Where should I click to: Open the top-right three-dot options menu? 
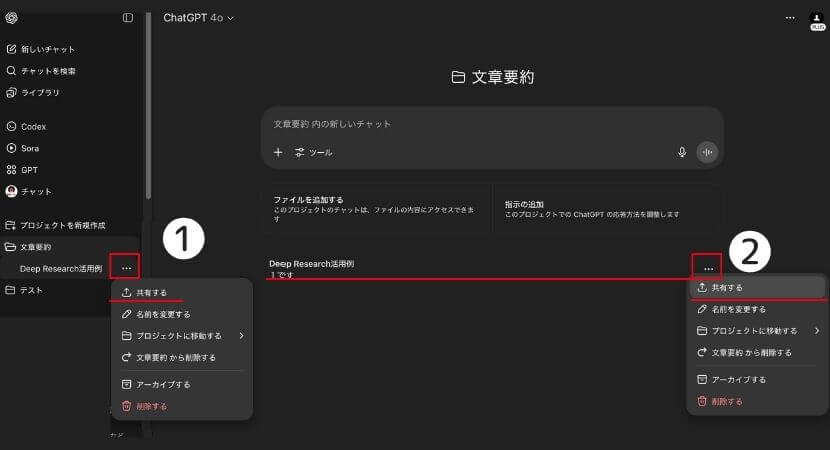pos(790,17)
